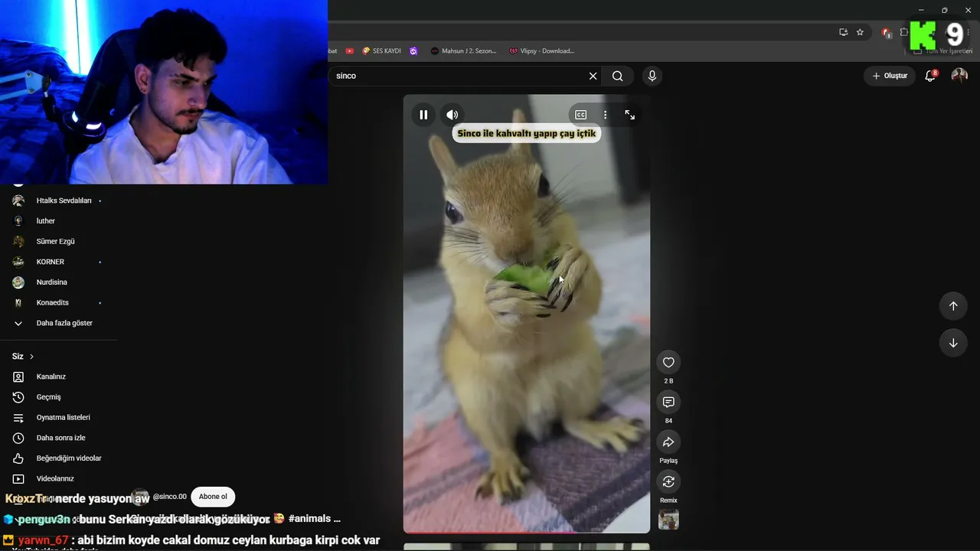The width and height of the screenshot is (980, 551).
Task: Open the Short's three-dot options menu
Action: (x=605, y=115)
